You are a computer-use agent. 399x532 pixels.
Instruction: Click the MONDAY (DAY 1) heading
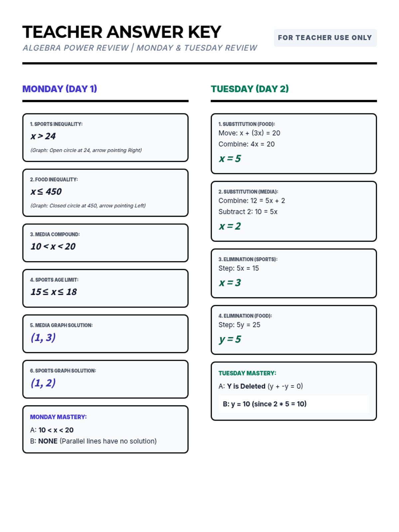[60, 89]
